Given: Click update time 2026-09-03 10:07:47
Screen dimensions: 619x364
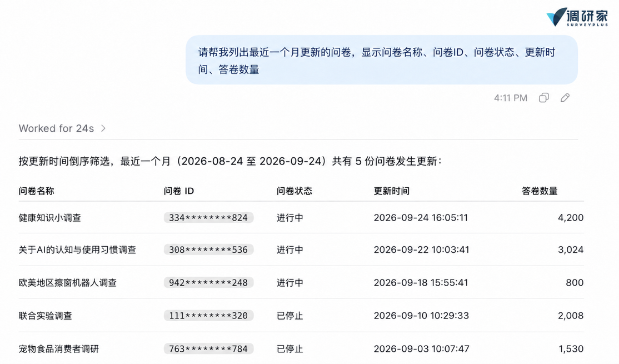Looking at the screenshot, I should (x=422, y=349).
